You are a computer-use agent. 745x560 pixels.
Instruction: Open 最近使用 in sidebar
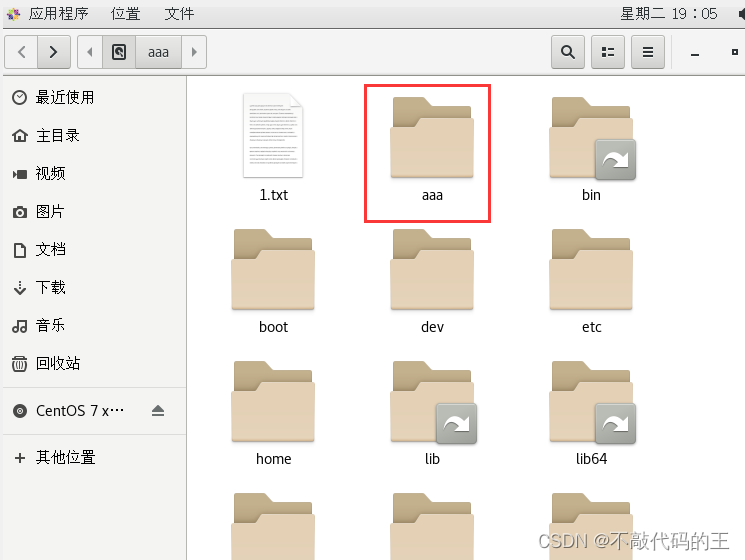click(95, 97)
